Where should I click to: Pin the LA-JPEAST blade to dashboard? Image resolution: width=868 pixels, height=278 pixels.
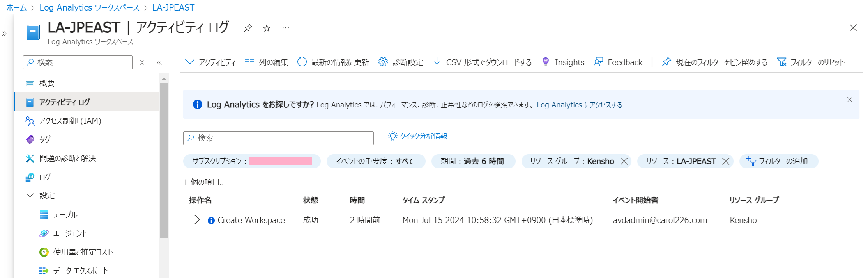coord(248,28)
